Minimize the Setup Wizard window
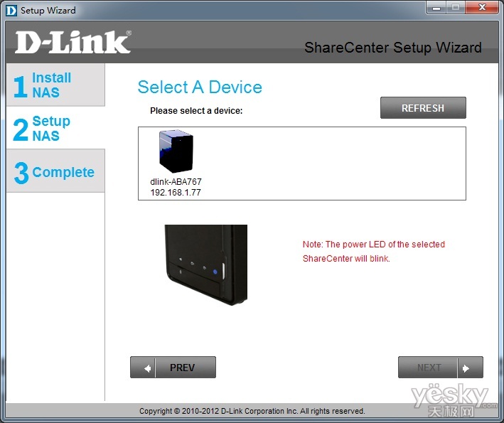Viewport: 504px width, 423px height. (436, 8)
